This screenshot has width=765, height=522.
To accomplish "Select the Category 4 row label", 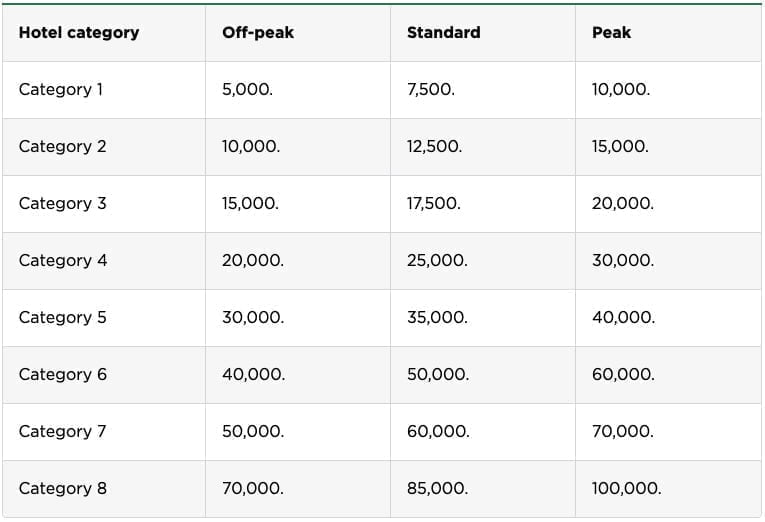I will pos(63,260).
